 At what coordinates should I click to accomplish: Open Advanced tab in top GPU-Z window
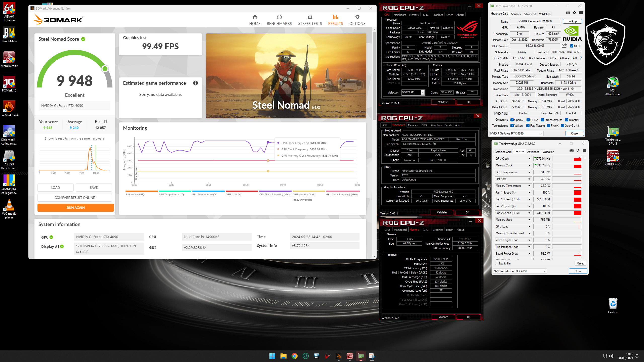530,14
